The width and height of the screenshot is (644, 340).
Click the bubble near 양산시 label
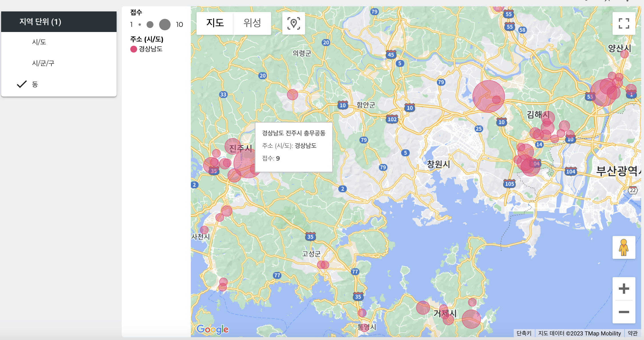[x=625, y=54]
